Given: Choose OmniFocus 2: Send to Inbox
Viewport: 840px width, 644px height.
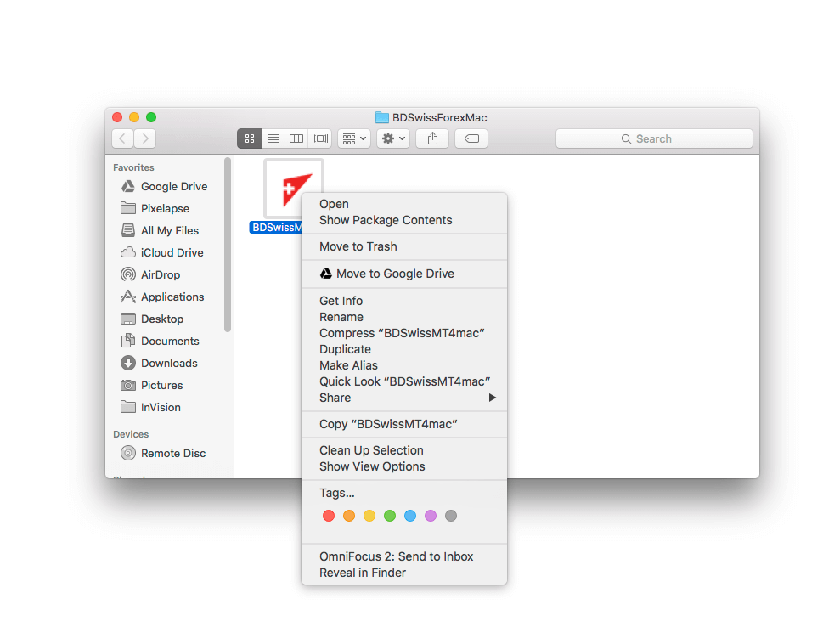Looking at the screenshot, I should (x=404, y=556).
